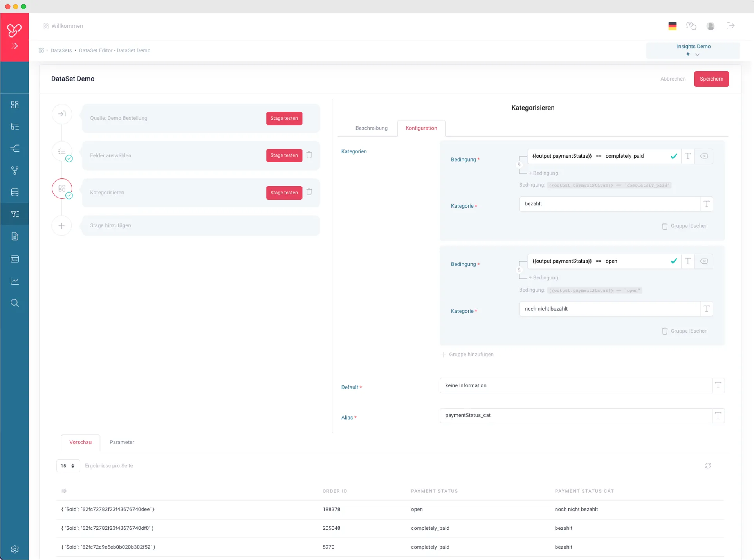Edit the Default field keine Information
The image size is (754, 560).
click(x=575, y=385)
